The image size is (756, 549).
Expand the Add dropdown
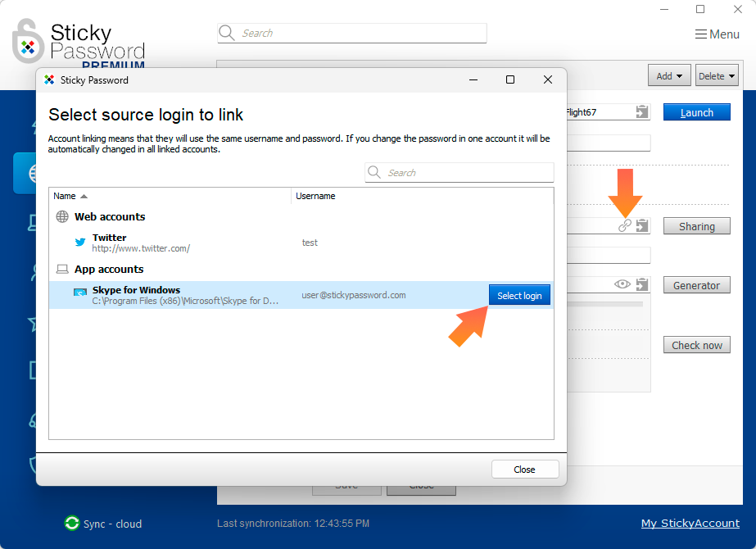(669, 75)
